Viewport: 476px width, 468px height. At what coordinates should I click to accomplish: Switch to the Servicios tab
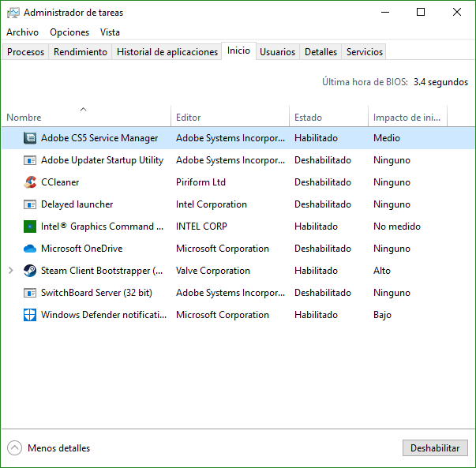point(364,52)
